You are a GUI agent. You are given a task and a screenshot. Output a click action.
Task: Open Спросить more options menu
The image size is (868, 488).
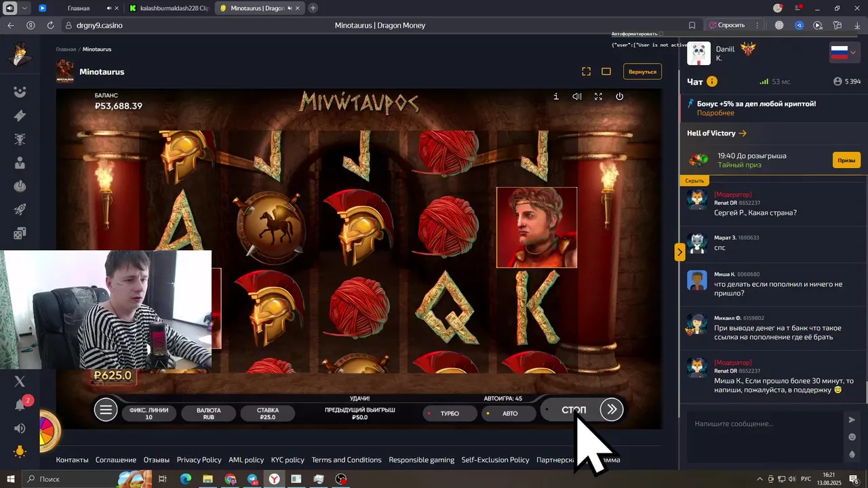[x=757, y=25]
